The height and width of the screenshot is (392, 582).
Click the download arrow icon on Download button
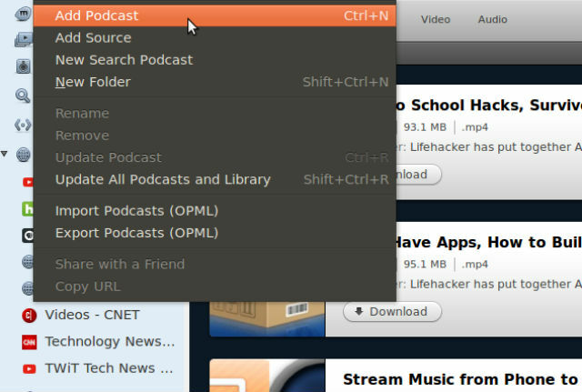tap(358, 311)
